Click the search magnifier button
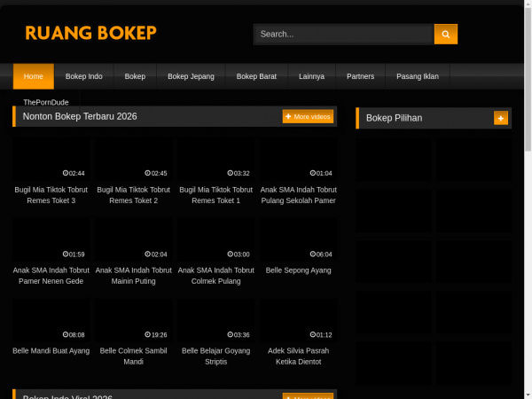Viewport: 532px width, 399px height. (445, 34)
